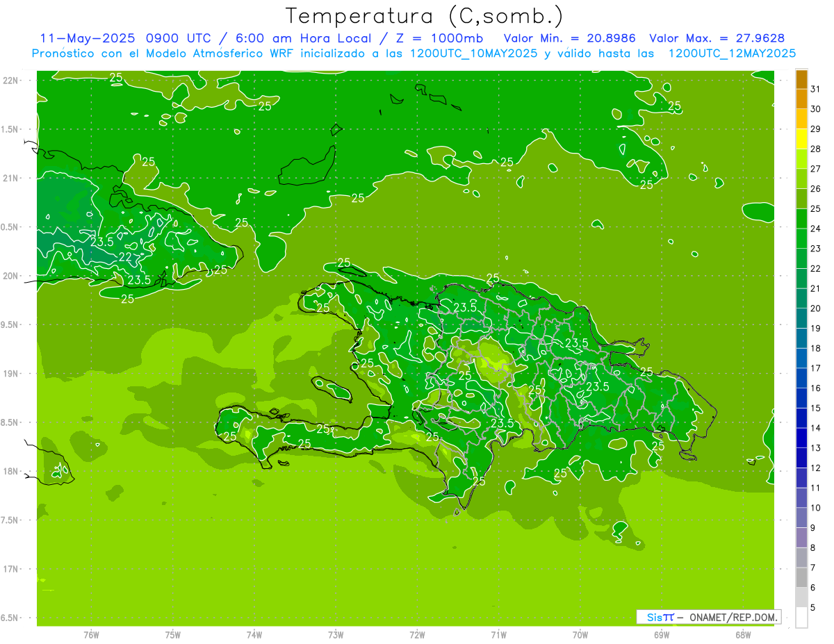Image resolution: width=834 pixels, height=644 pixels.
Task: Click the "76W" longitude axis label
Action: [x=91, y=635]
